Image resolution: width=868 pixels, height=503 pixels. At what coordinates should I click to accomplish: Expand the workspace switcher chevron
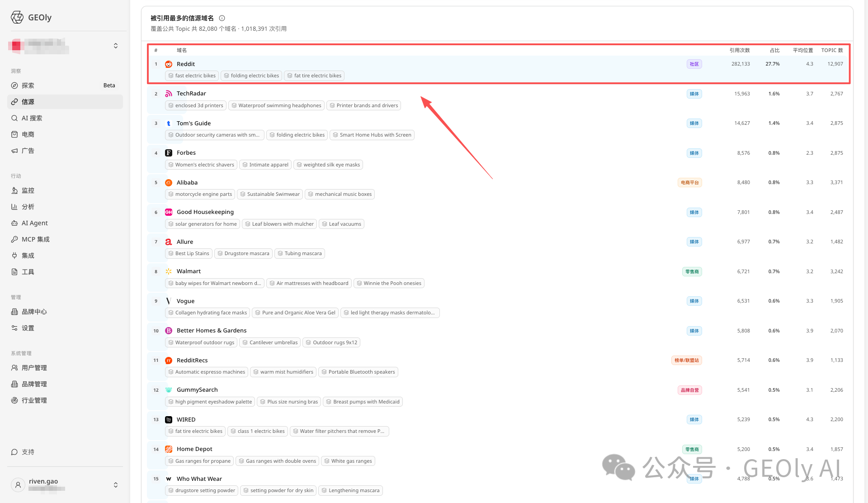[116, 46]
